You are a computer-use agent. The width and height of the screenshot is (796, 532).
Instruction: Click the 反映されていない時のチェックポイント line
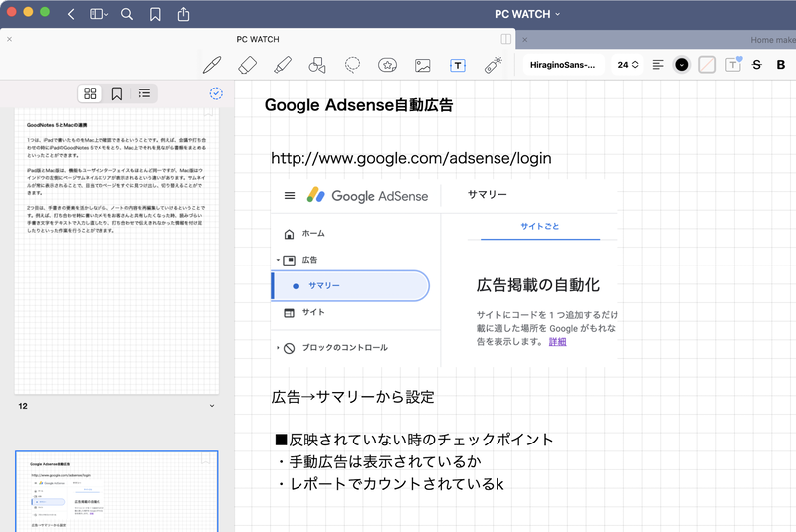point(414,440)
